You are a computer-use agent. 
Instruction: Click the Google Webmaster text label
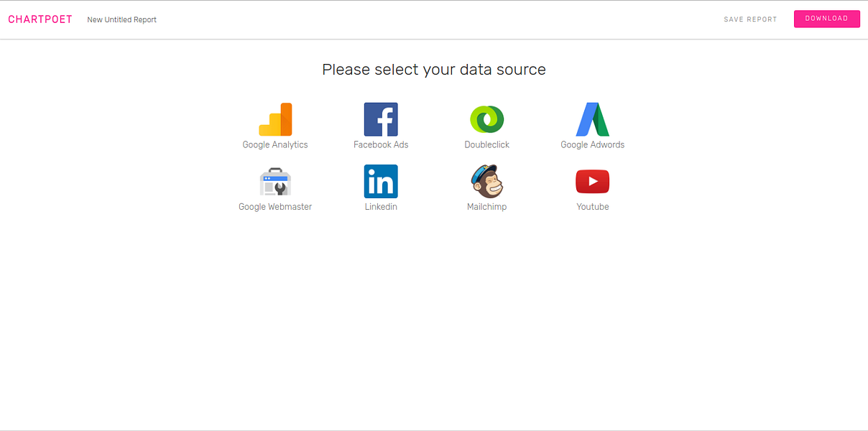[x=275, y=207]
